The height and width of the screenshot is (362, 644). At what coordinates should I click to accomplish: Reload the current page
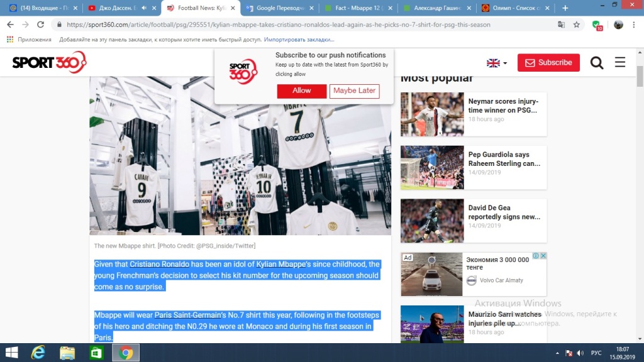point(40,25)
